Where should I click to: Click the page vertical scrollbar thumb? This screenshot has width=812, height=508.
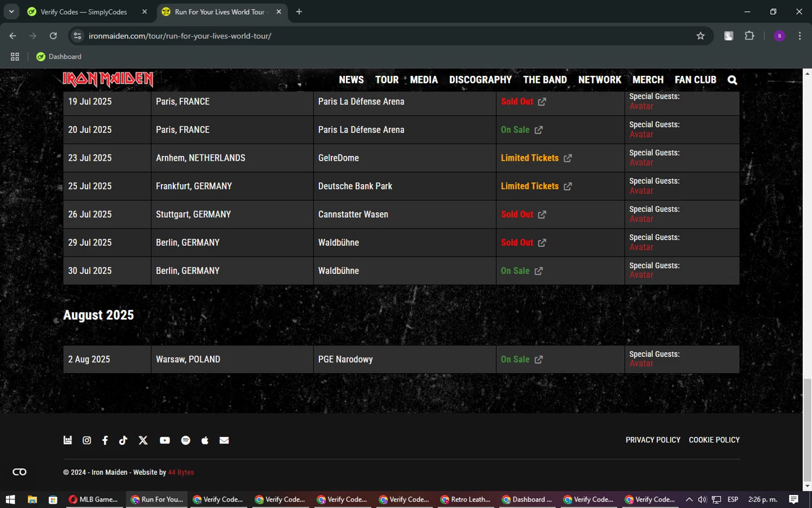807,431
